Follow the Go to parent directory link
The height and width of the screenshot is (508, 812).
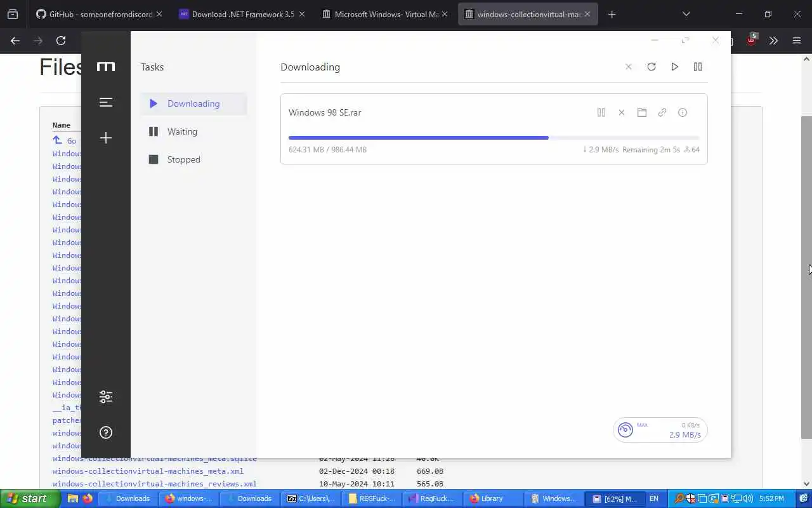point(64,141)
